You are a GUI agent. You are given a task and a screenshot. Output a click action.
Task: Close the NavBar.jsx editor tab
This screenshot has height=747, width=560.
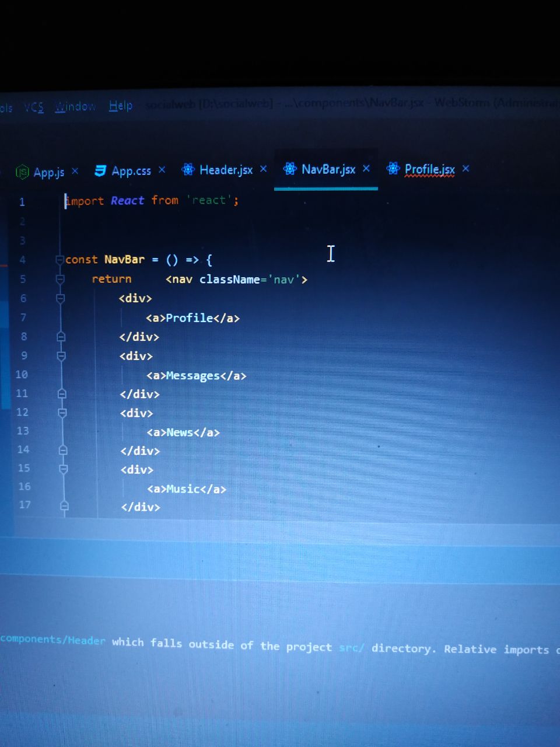366,169
